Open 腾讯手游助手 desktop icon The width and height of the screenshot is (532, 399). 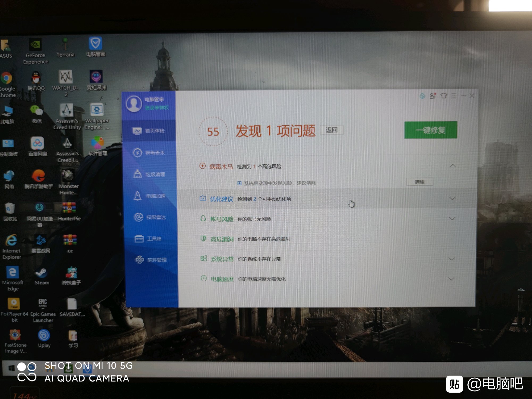[39, 179]
